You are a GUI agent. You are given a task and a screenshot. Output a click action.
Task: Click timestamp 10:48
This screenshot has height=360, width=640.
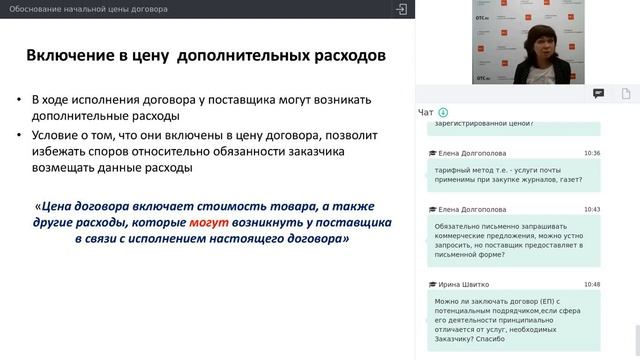pyautogui.click(x=592, y=284)
